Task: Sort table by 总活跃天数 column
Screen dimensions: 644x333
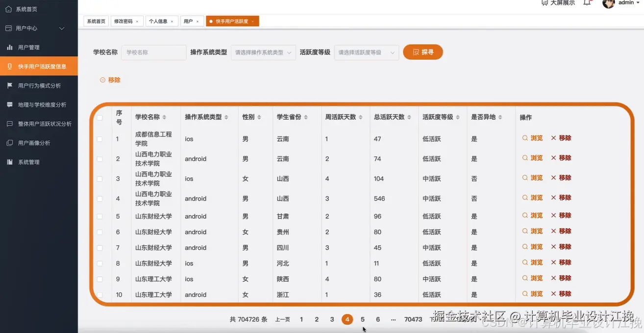Action: pos(409,117)
